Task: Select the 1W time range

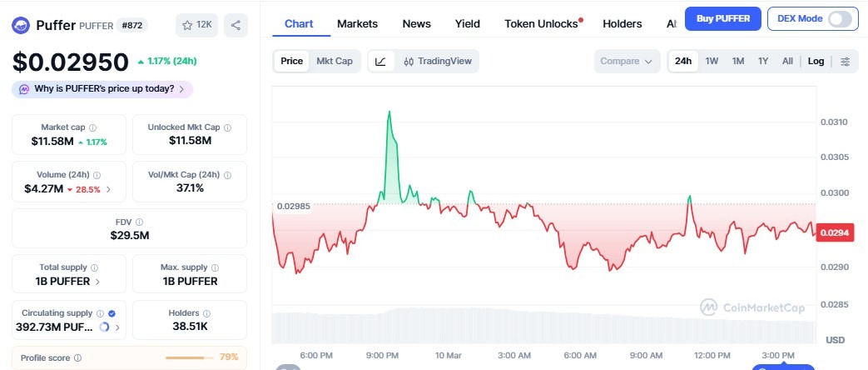Action: [712, 62]
